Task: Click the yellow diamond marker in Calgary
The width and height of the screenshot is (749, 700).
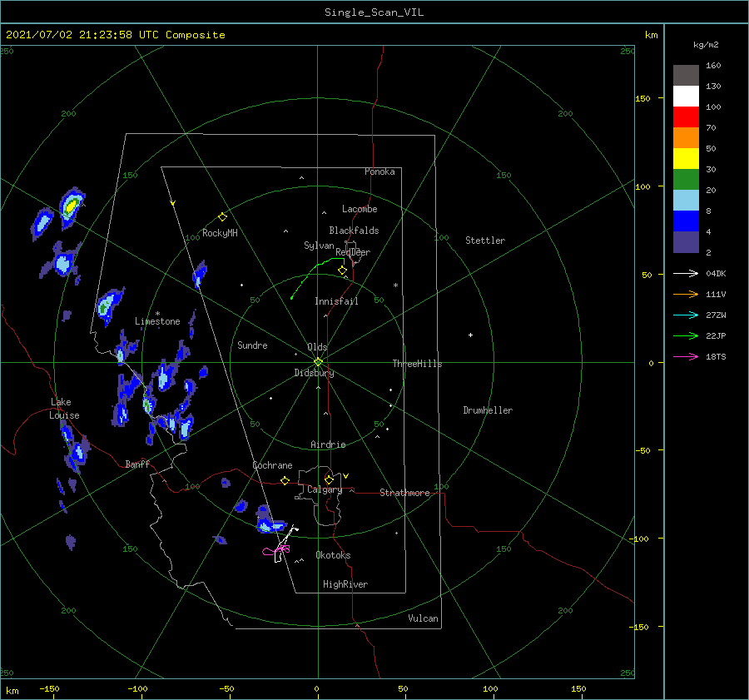Action: [329, 479]
